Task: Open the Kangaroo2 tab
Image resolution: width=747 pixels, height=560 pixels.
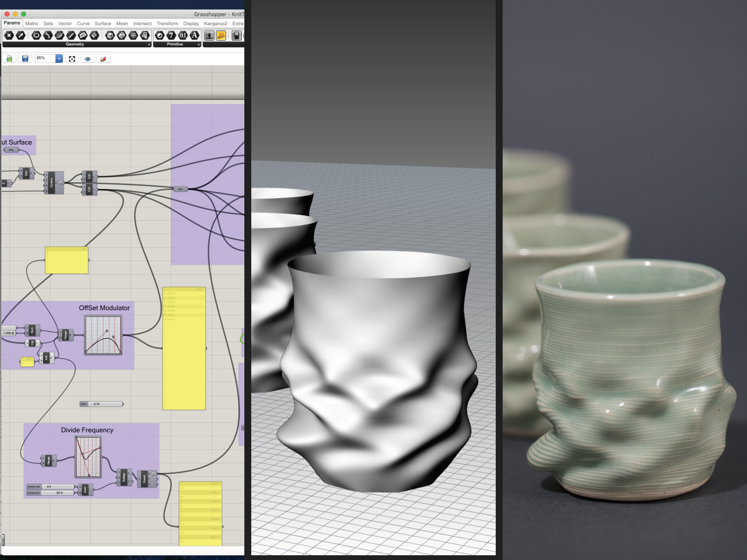Action: pyautogui.click(x=215, y=24)
